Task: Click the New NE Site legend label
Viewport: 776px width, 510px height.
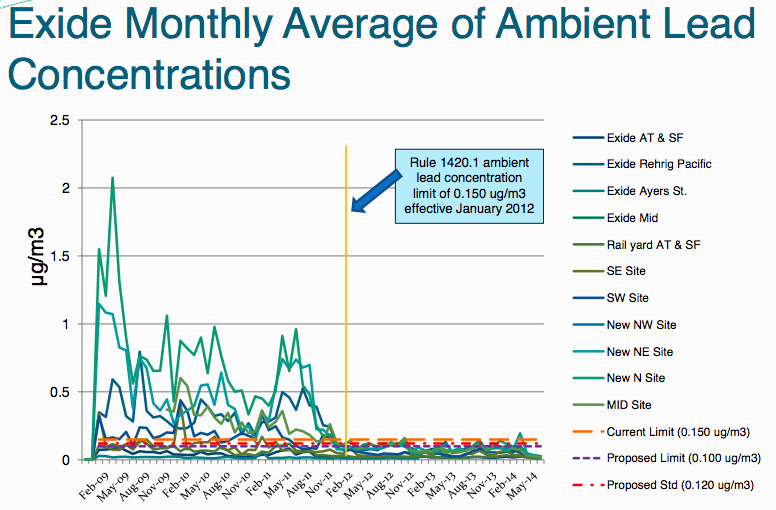Action: [x=640, y=352]
